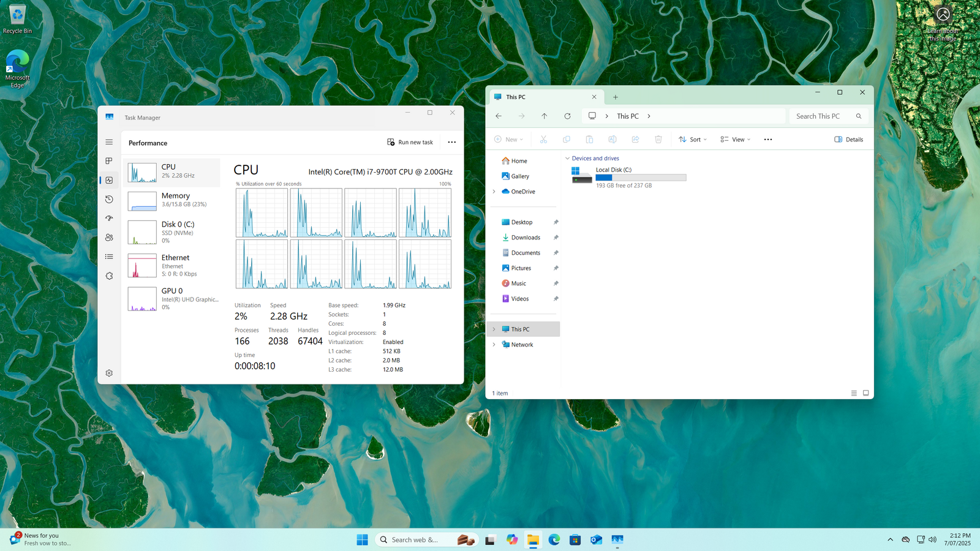Open App history page in Task Manager
Image resolution: width=980 pixels, height=551 pixels.
[109, 199]
